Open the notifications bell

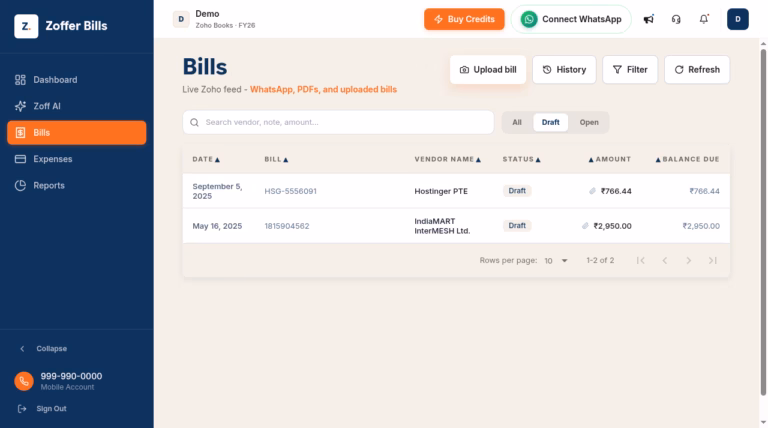coord(704,19)
